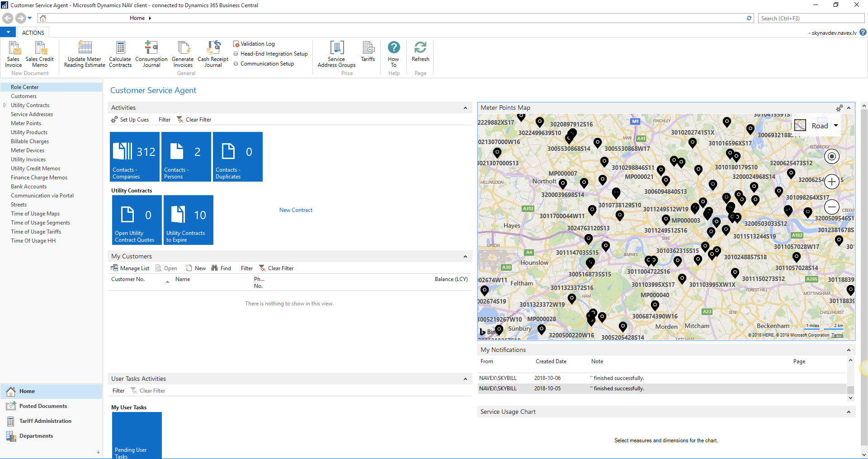Create a Sales Credit Memo
Viewport: 868px width, 459px height.
tap(40, 54)
